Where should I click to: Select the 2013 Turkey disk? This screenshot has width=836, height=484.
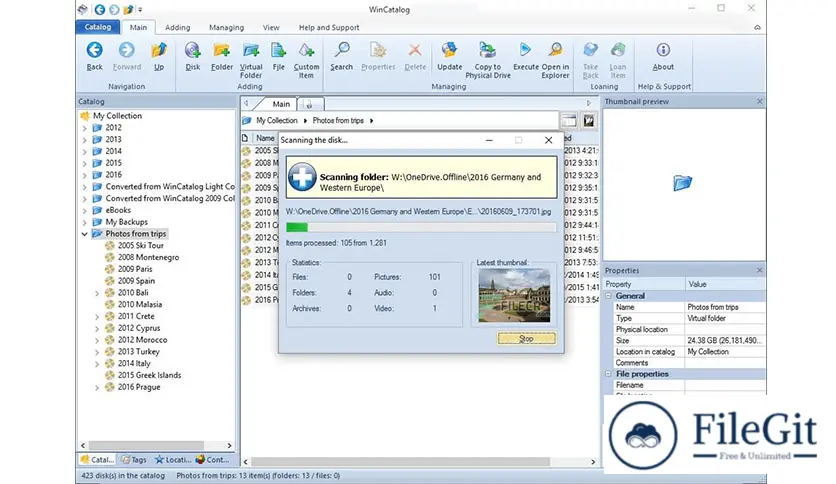tap(139, 352)
